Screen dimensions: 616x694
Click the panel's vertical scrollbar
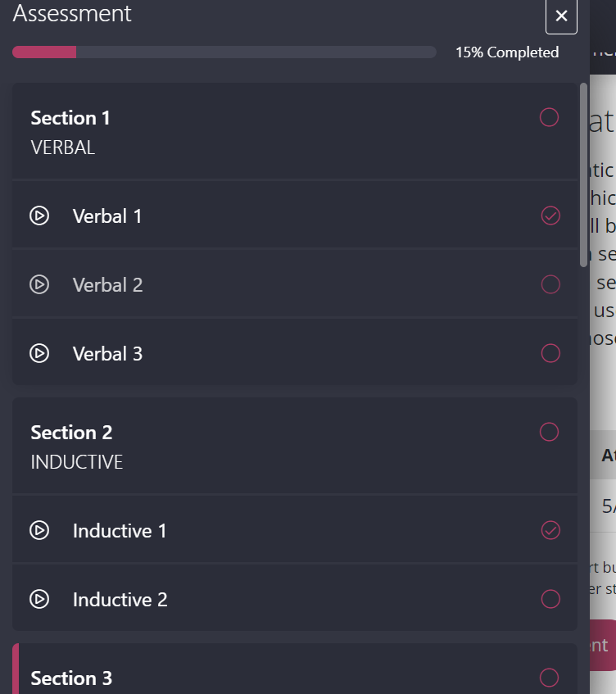[584, 175]
